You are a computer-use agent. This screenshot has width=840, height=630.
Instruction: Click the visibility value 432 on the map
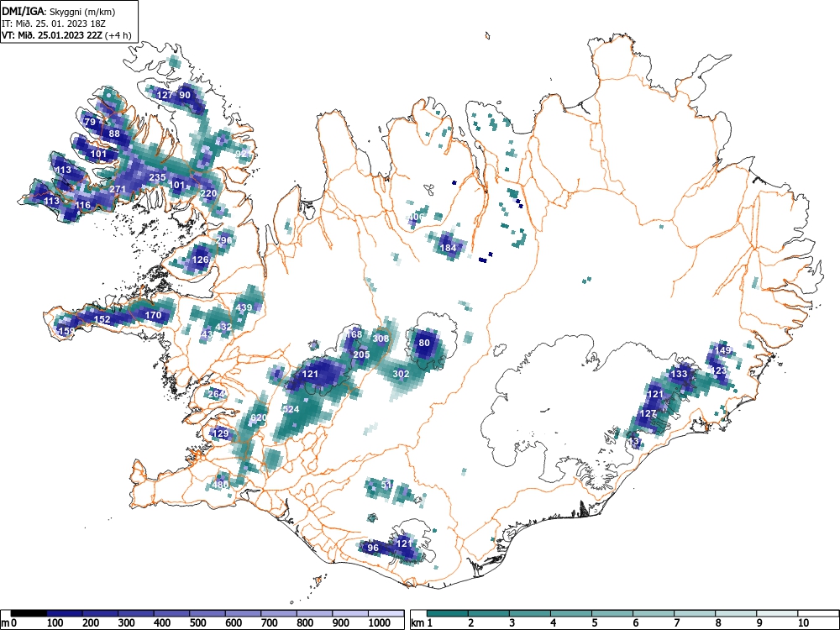[x=223, y=327]
